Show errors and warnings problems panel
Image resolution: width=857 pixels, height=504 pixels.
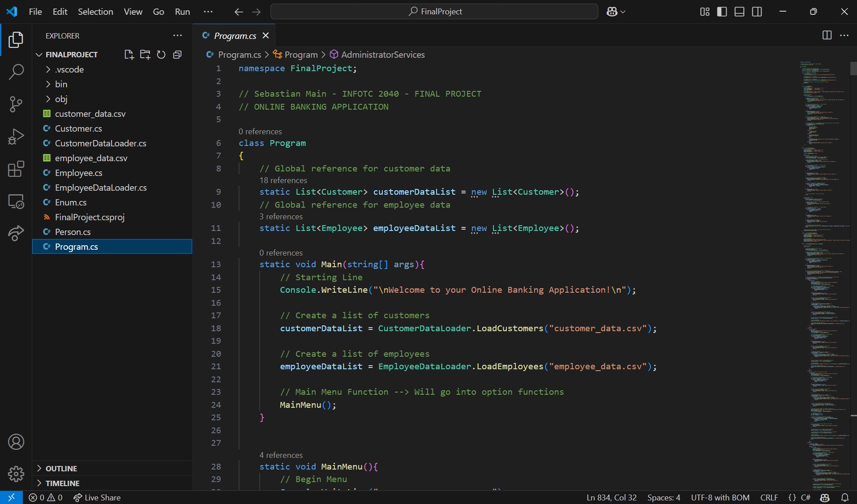click(x=45, y=497)
